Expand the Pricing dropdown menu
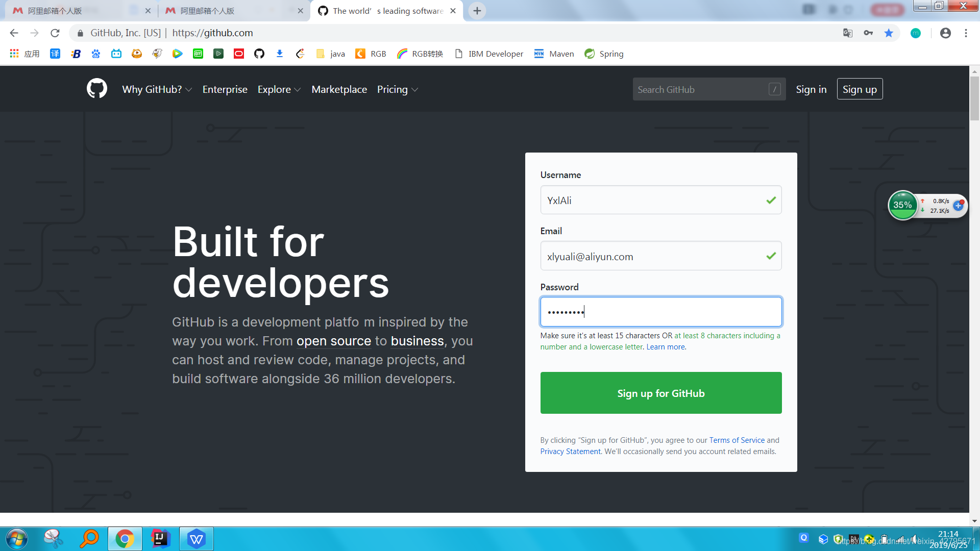 point(397,89)
